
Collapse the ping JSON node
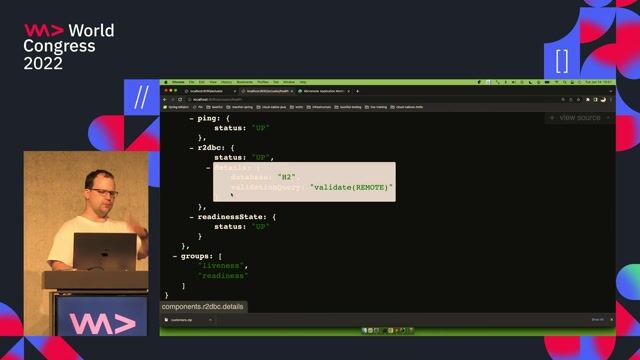point(191,118)
